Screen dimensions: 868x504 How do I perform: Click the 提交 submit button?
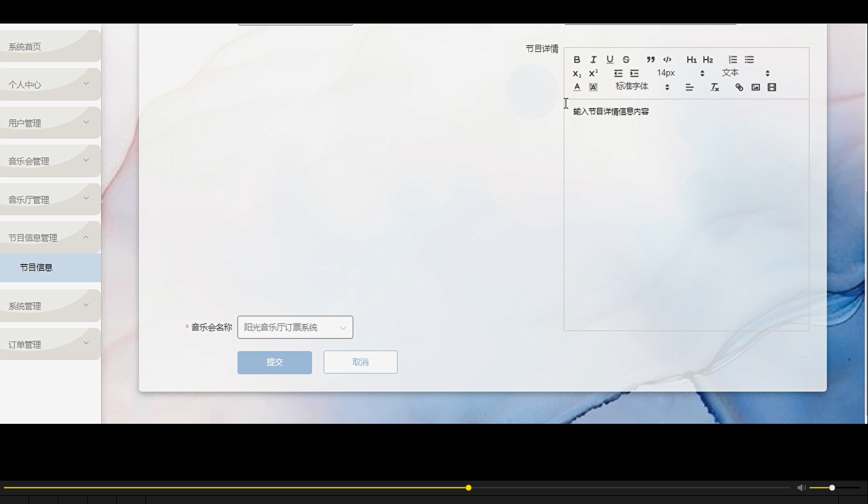point(274,361)
